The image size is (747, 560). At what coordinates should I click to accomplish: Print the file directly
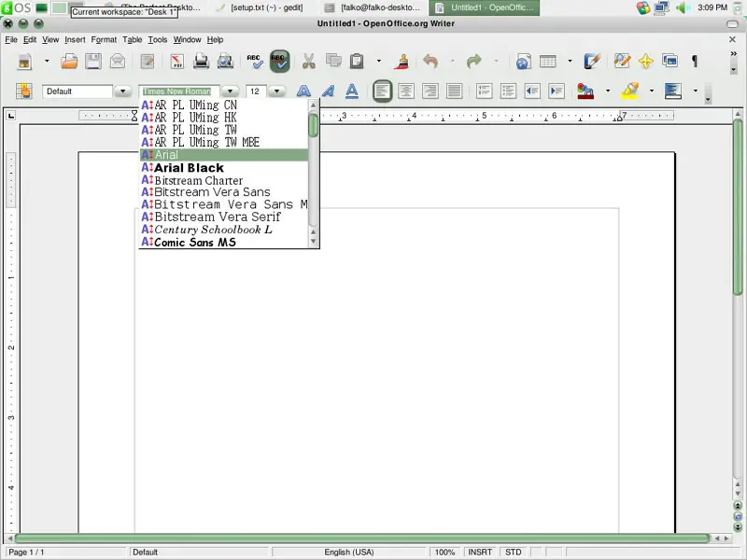click(201, 62)
